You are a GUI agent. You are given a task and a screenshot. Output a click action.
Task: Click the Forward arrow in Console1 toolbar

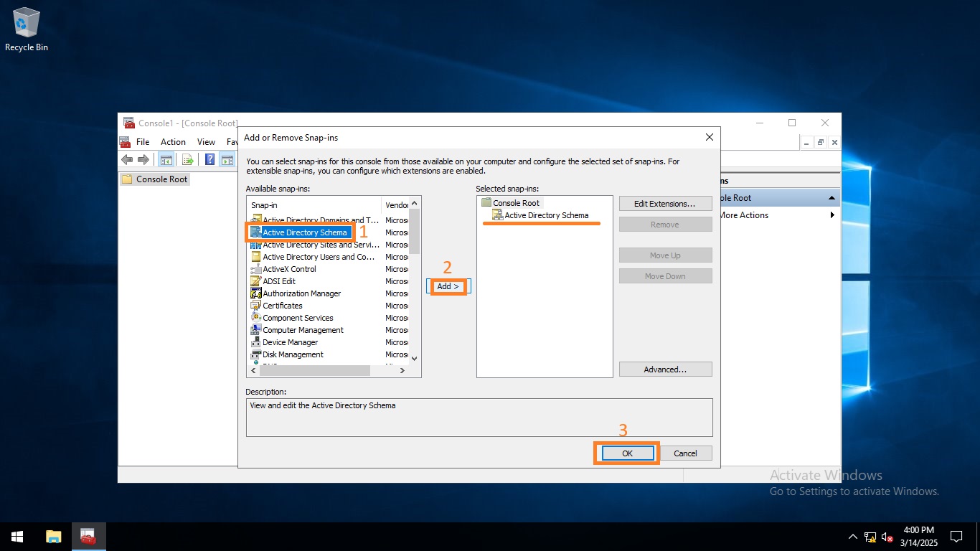pos(143,160)
